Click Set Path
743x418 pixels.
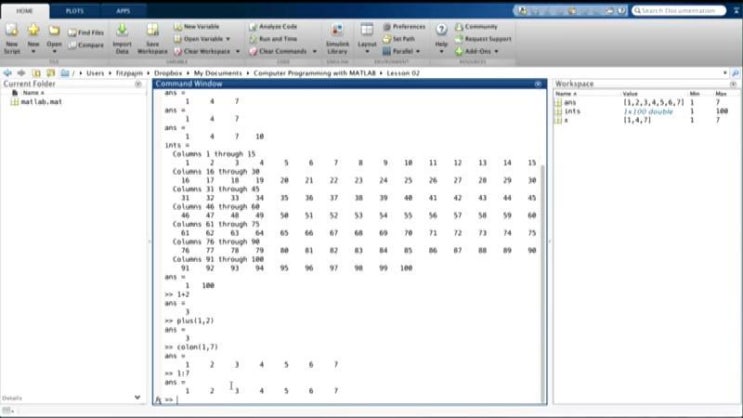tap(399, 39)
